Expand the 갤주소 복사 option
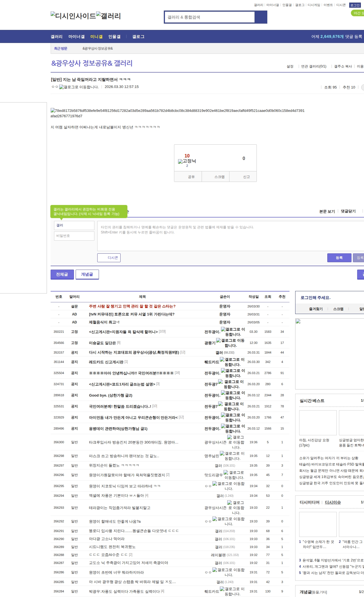This screenshot has height=597, width=364. click(x=343, y=66)
